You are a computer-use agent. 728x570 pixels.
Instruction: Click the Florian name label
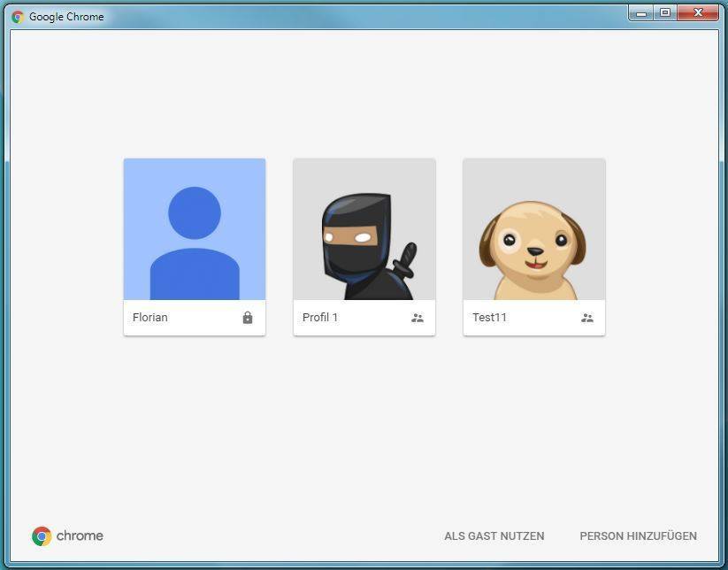(x=150, y=317)
